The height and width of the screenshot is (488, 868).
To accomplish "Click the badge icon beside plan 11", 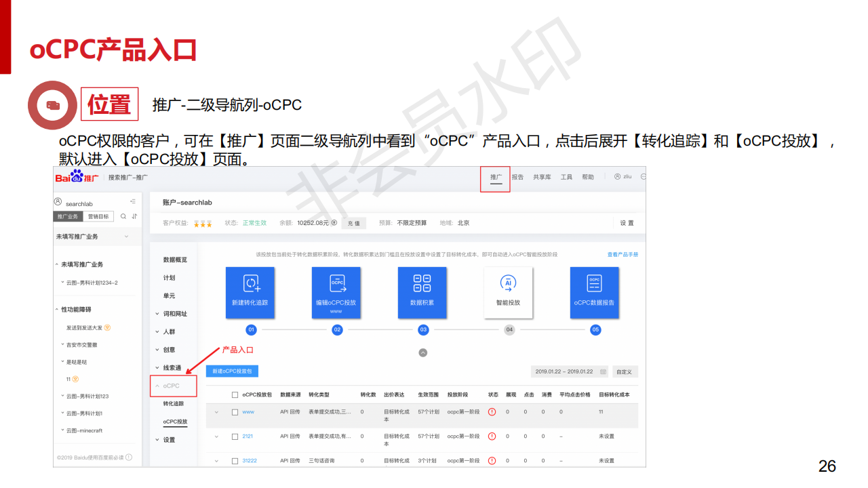I will pyautogui.click(x=75, y=379).
